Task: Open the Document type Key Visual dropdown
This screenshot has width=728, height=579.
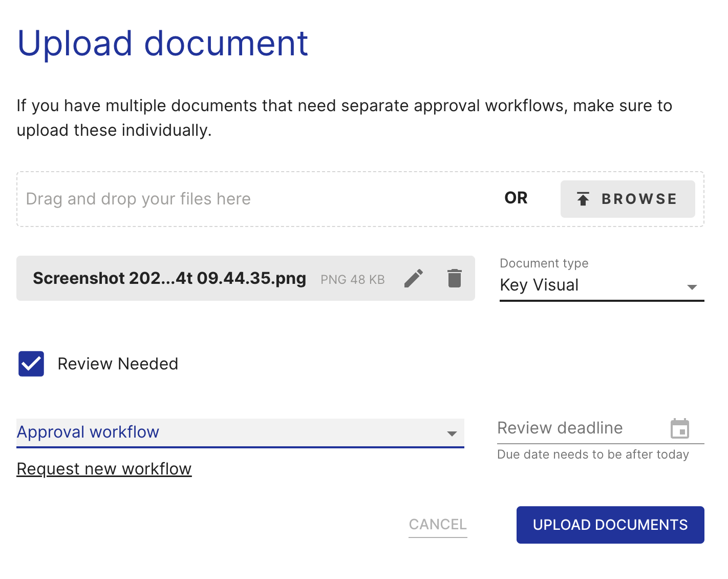Action: click(602, 285)
